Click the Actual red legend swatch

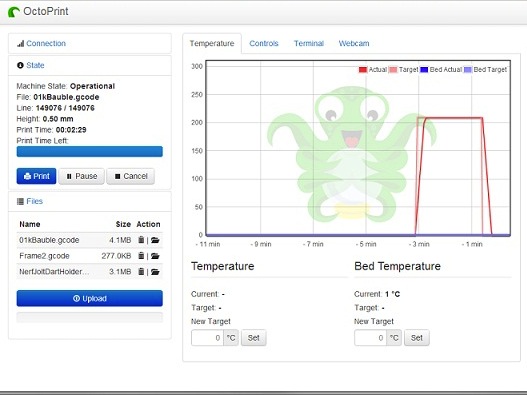coord(363,70)
